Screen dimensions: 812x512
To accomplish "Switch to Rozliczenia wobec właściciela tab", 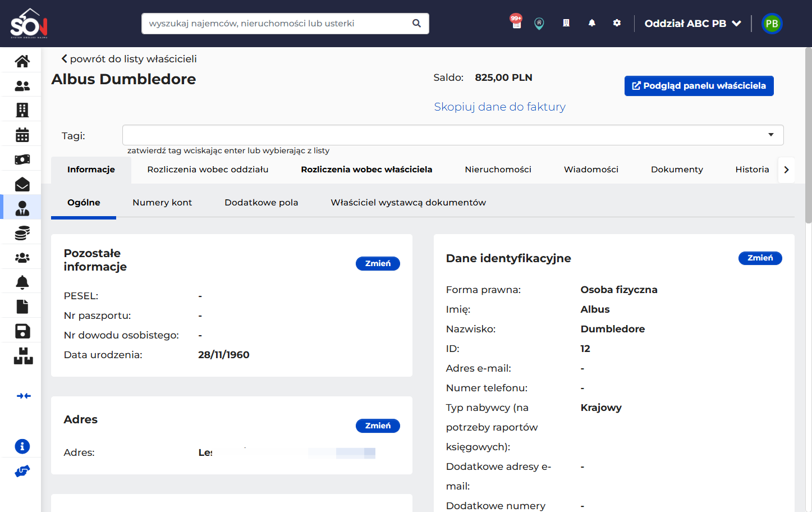I will coord(366,170).
